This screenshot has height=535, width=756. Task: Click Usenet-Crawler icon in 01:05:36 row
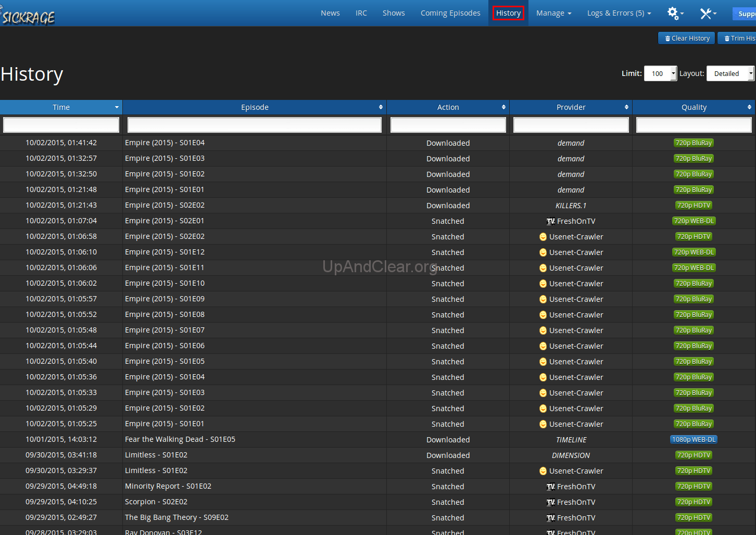[x=543, y=377]
